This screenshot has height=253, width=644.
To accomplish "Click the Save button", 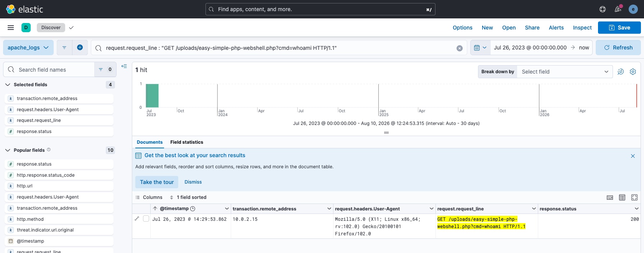I will click(x=619, y=28).
